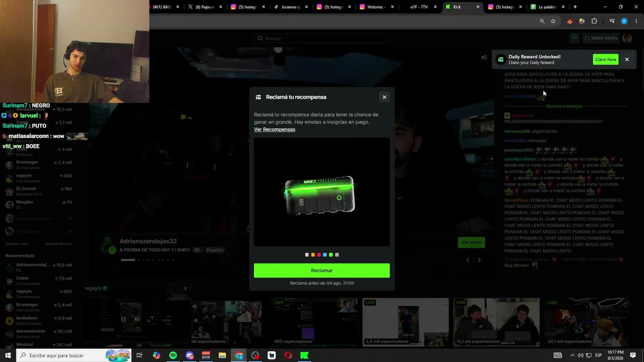644x362 pixels.
Task: Click the Kick Buscar search field
Action: pyautogui.click(x=322, y=38)
